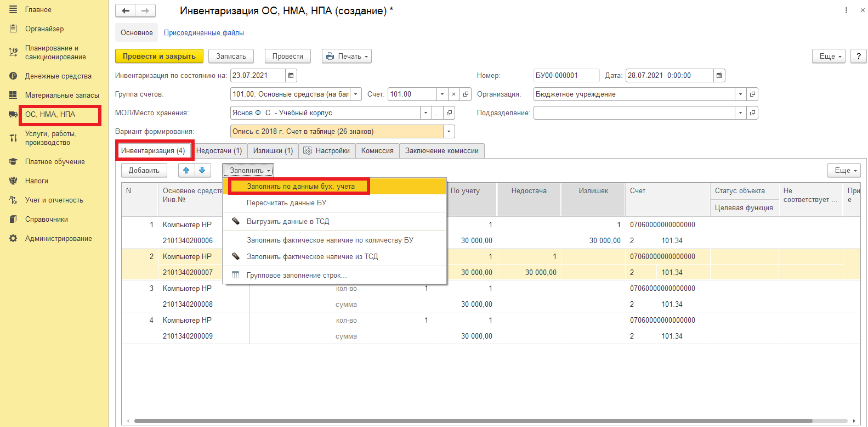868x427 pixels.
Task: Select Выгрузить данные в ТСД
Action: coord(334,221)
